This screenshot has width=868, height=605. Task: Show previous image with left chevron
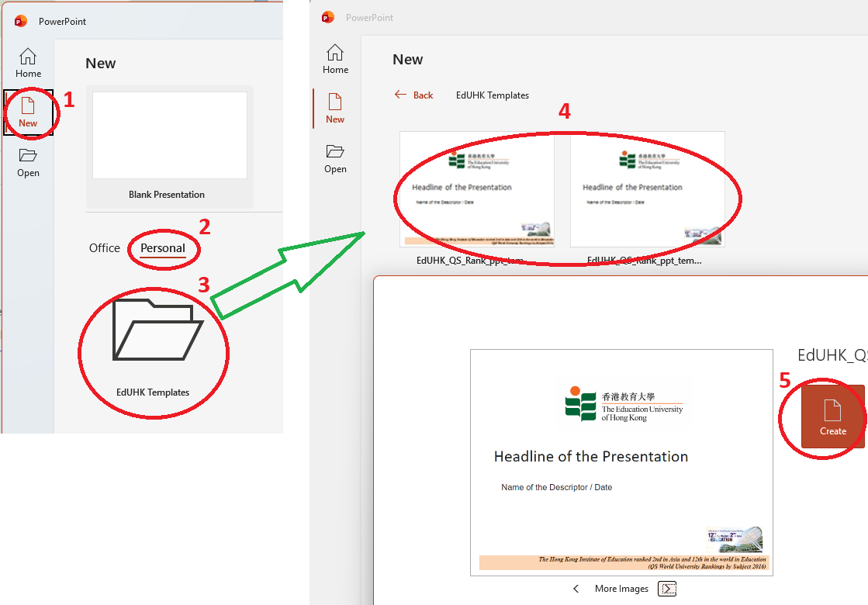pyautogui.click(x=576, y=589)
